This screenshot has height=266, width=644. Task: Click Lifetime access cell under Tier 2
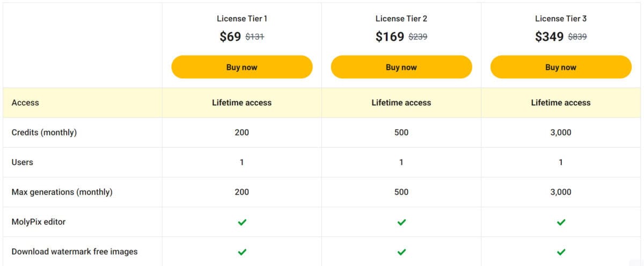(x=401, y=103)
